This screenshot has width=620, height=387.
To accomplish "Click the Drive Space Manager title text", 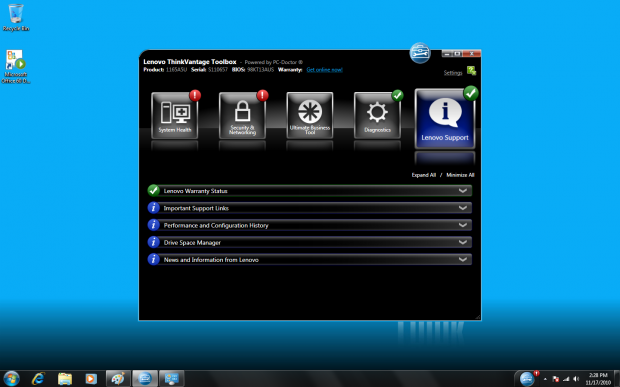I will coord(192,243).
